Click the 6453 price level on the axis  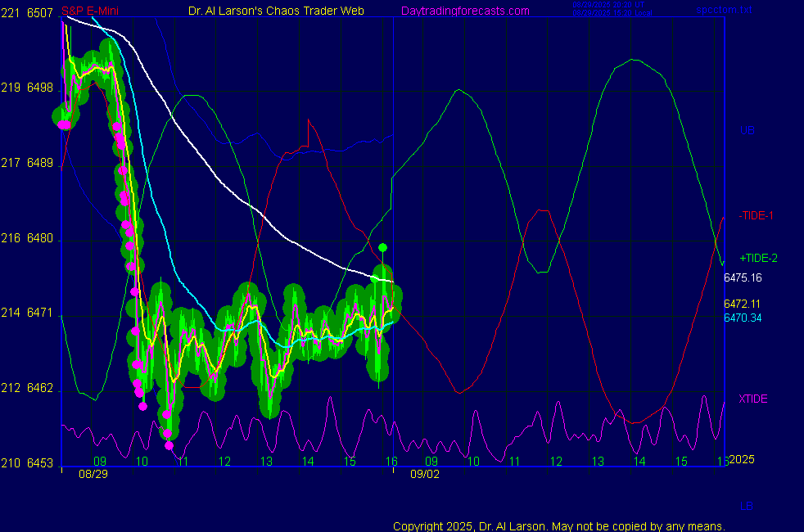point(40,463)
